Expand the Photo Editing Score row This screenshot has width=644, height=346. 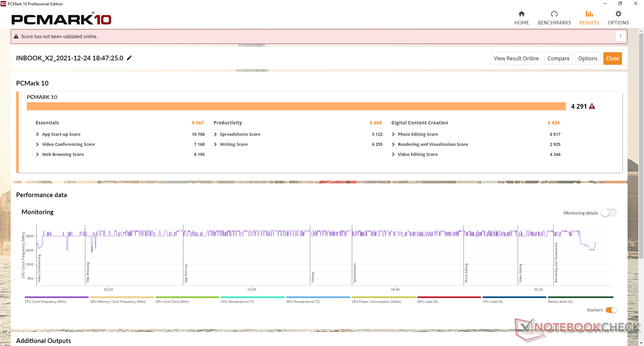393,134
